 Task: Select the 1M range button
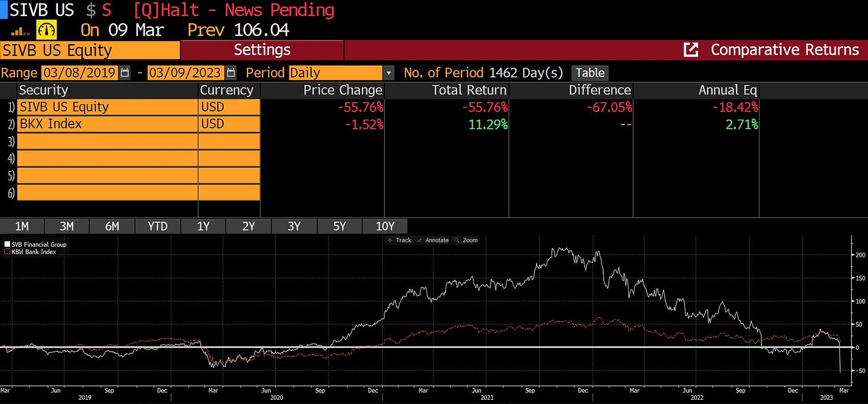click(x=21, y=226)
